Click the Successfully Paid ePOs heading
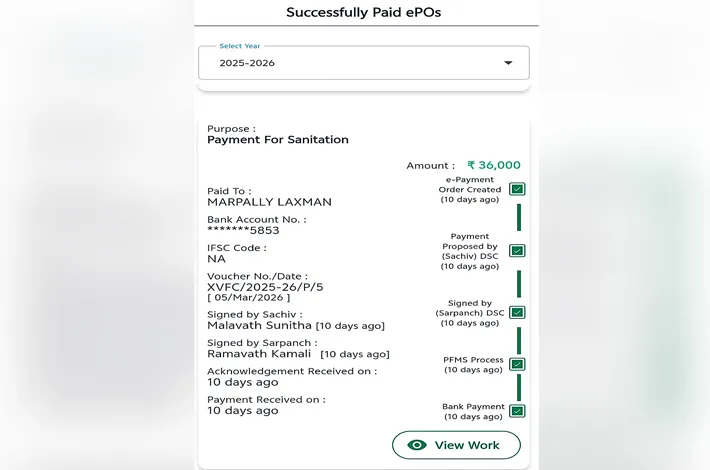The height and width of the screenshot is (470, 710). click(x=363, y=13)
